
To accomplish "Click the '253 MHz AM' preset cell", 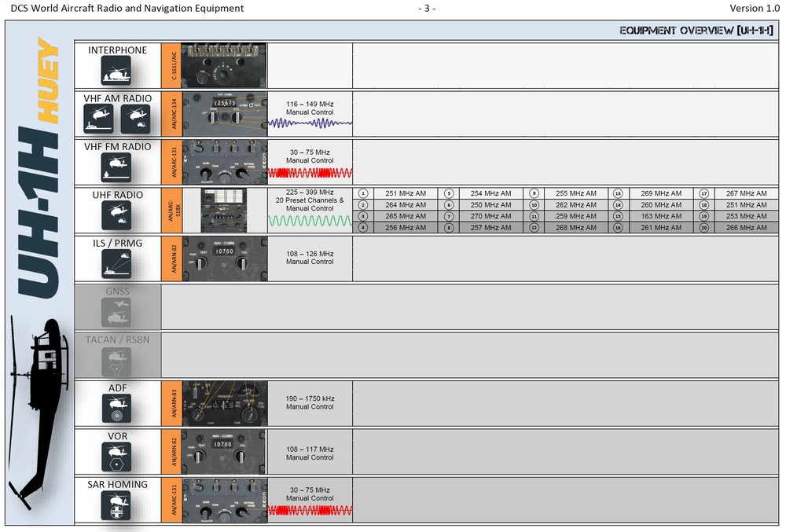I will tap(747, 216).
